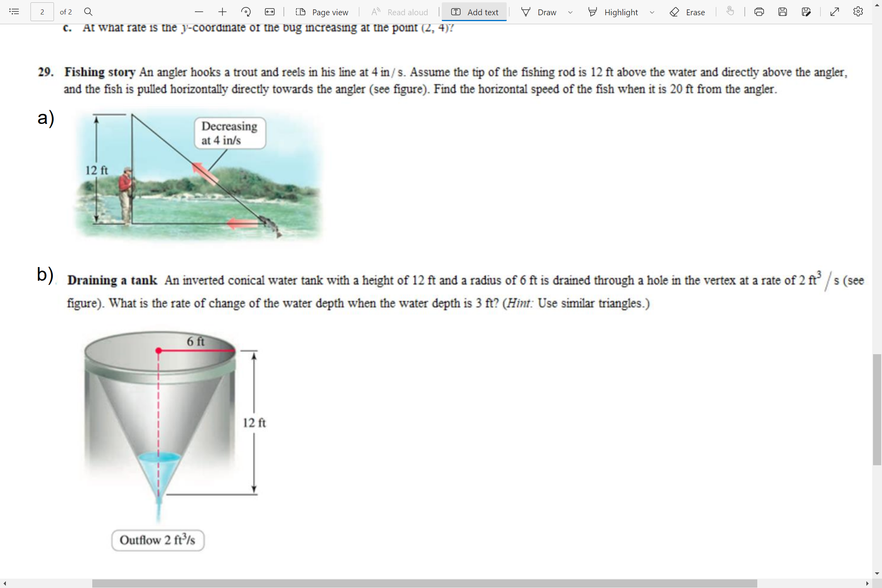Open Page view layout options
Screen dimensions: 882x588
coord(322,12)
